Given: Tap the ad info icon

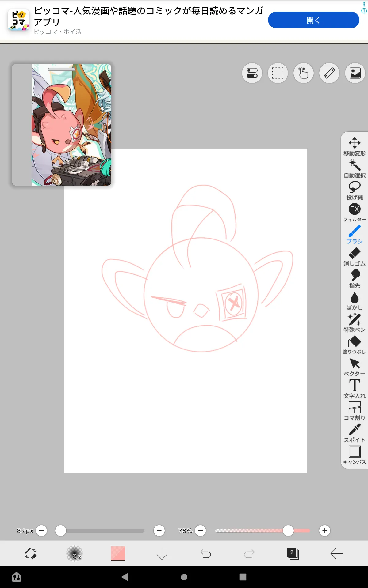Looking at the screenshot, I should 364,11.
